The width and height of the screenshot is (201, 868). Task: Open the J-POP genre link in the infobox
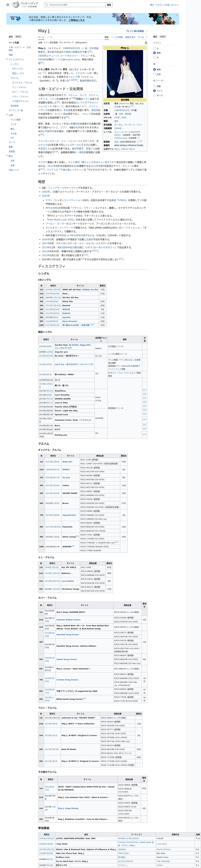pos(117,118)
